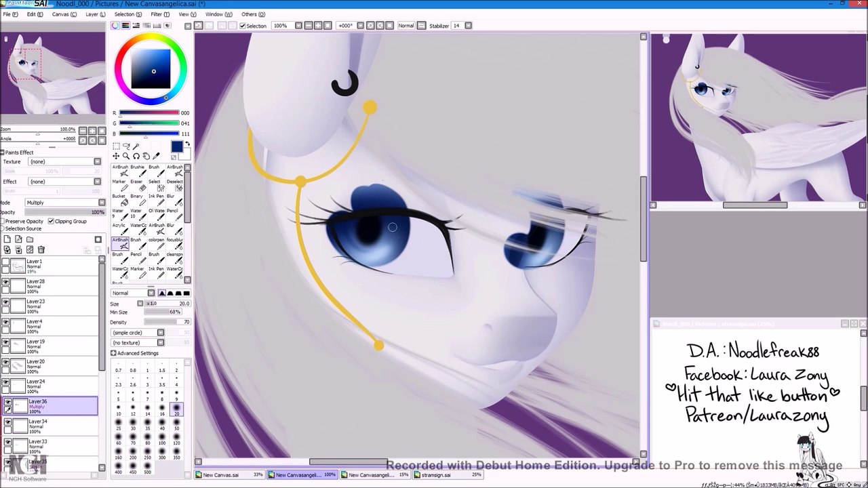Show Layer1 by clicking visibility box
This screenshot has width=868, height=488.
[6, 262]
